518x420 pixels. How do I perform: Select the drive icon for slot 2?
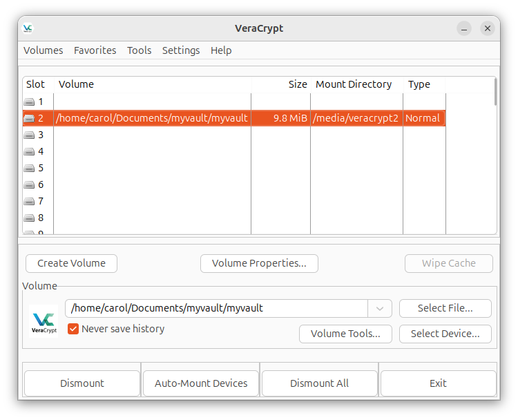[x=29, y=118]
